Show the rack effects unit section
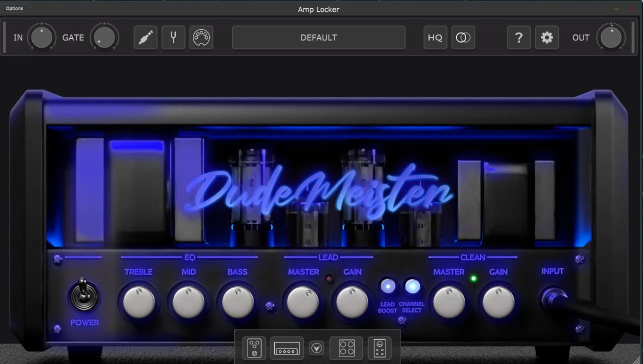The width and height of the screenshot is (643, 364). (379, 347)
